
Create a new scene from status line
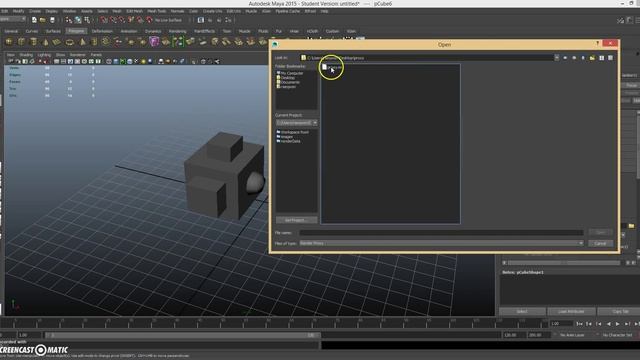[34, 20]
